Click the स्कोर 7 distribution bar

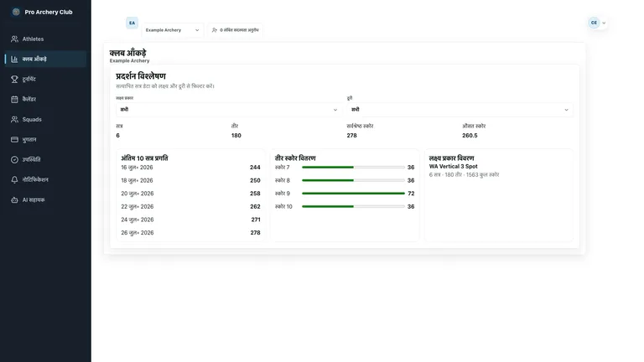[x=353, y=168]
